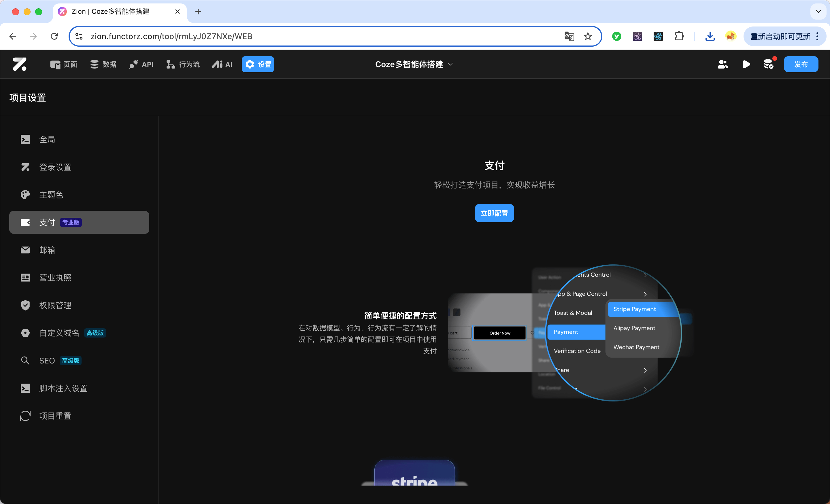
Task: Click the browser forward arrow
Action: pyautogui.click(x=33, y=36)
